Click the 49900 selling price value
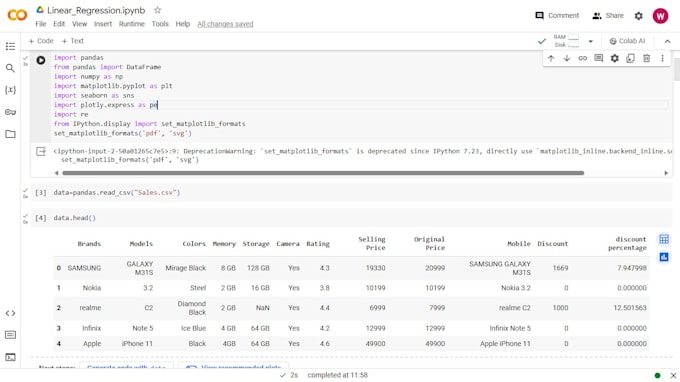This screenshot has height=382, width=680. point(375,343)
